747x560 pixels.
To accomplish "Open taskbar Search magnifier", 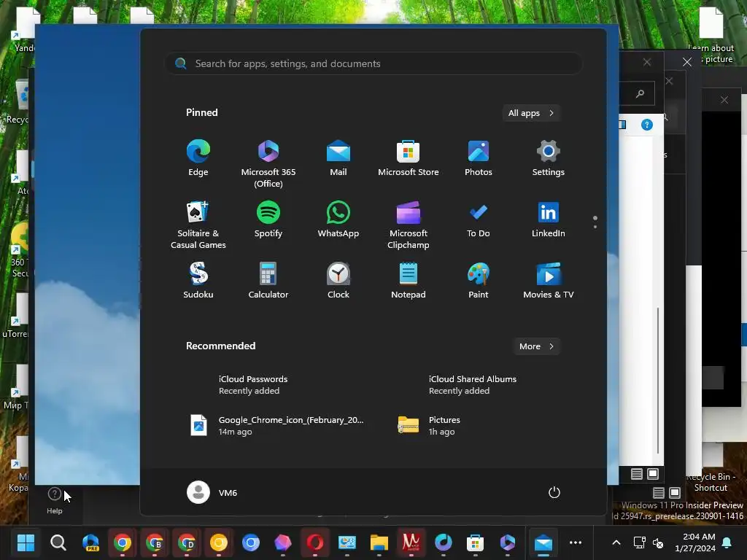I will pos(58,542).
